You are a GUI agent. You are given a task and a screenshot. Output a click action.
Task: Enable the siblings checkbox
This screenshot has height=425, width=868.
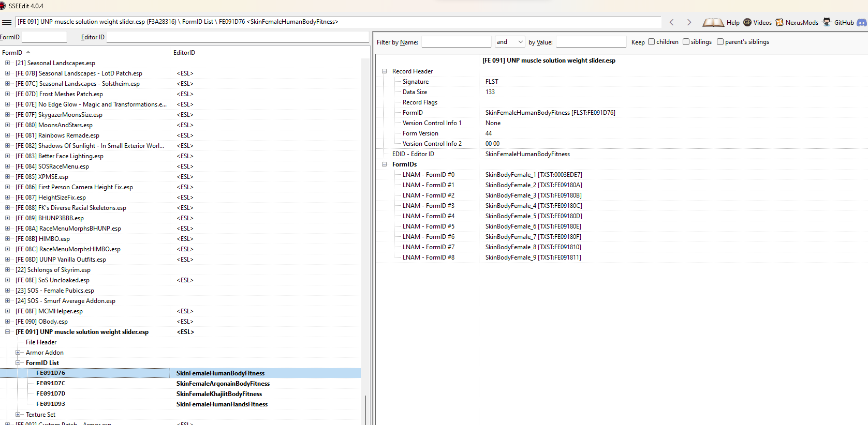(686, 42)
